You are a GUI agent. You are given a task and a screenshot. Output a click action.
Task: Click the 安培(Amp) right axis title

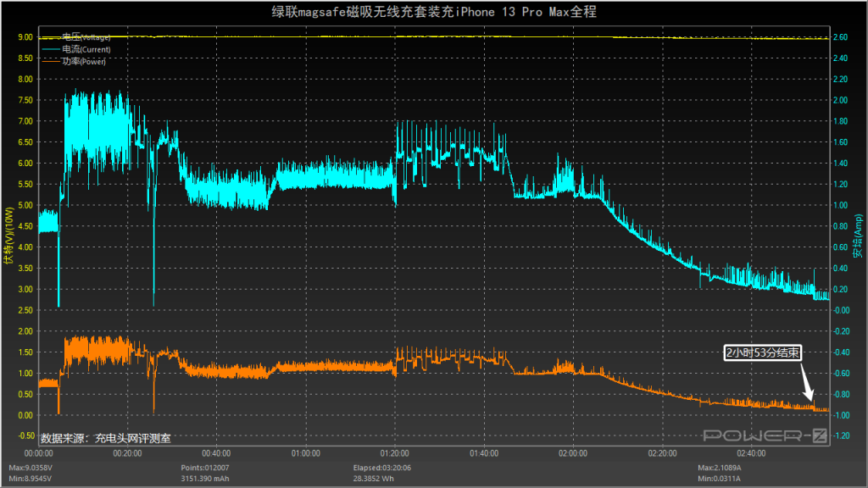(858, 236)
